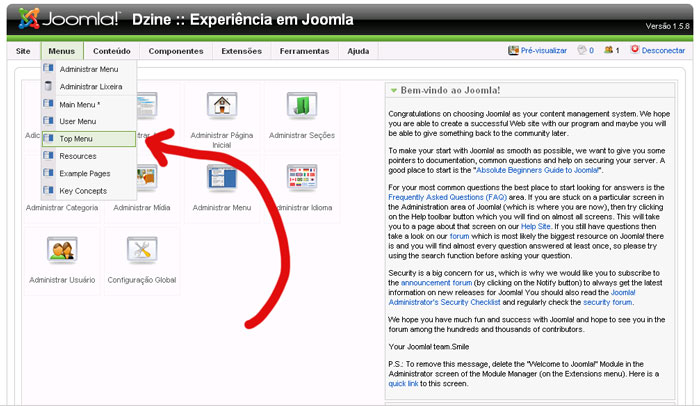The width and height of the screenshot is (700, 406).
Task: Click the Administrar Lixeira trash icon
Action: pos(48,86)
